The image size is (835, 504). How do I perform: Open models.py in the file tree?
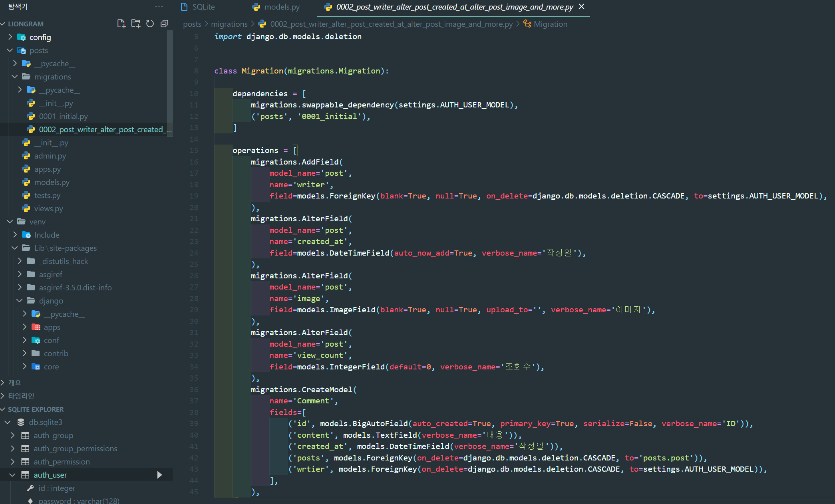[x=52, y=182]
